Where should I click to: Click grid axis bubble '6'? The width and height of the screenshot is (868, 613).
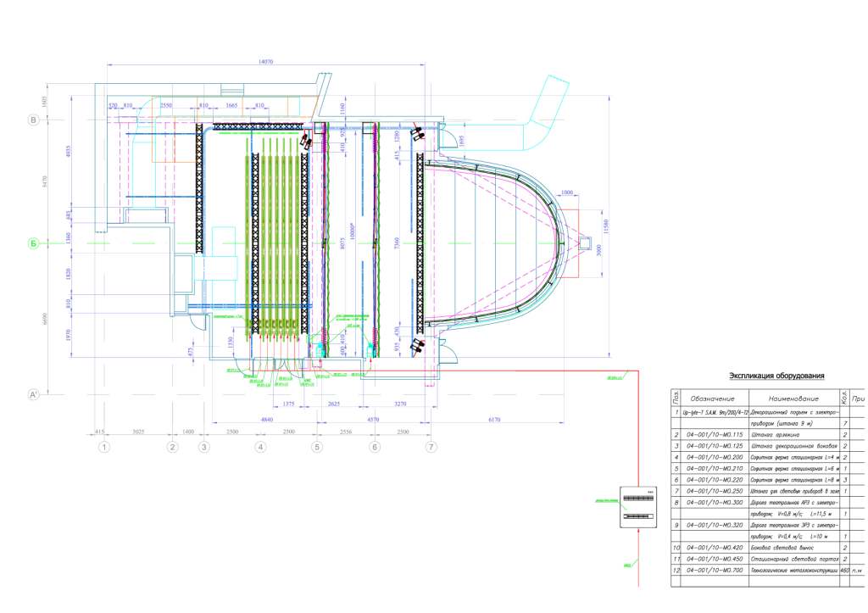click(x=375, y=447)
